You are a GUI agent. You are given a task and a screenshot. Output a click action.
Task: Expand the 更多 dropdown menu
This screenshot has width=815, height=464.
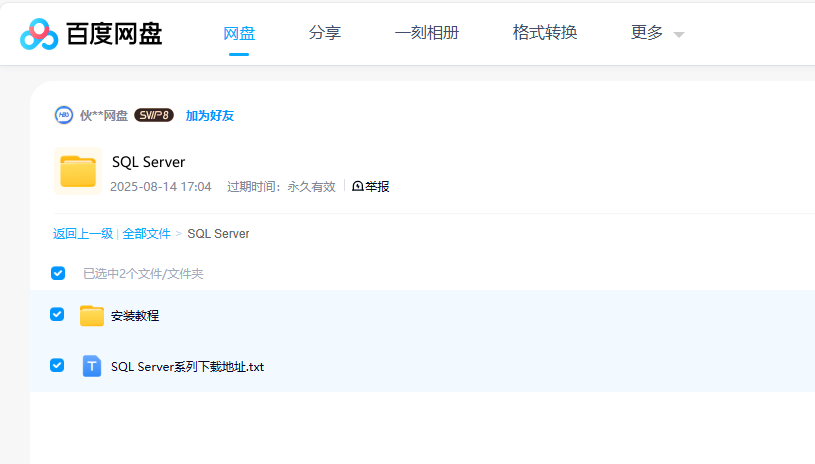[647, 32]
